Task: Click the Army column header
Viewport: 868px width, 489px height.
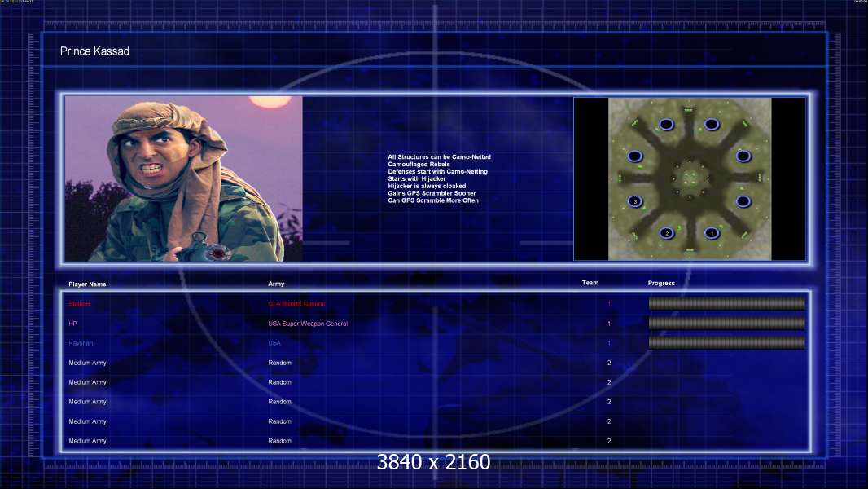Action: pos(276,284)
